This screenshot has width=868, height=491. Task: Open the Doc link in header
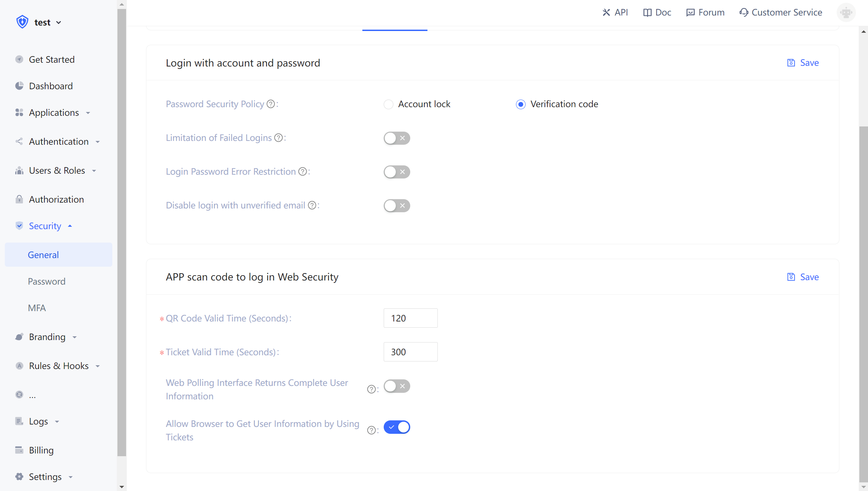click(657, 13)
